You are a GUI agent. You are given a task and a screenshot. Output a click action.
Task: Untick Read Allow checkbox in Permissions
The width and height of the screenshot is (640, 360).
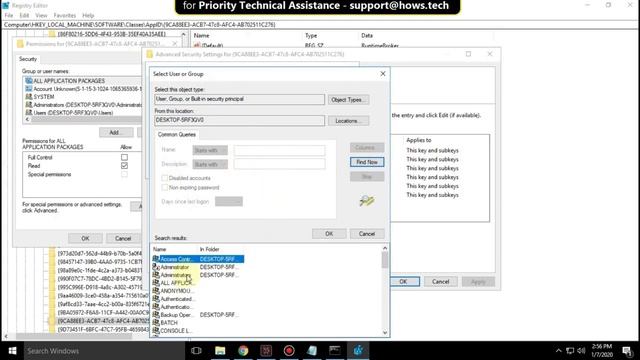pos(124,166)
